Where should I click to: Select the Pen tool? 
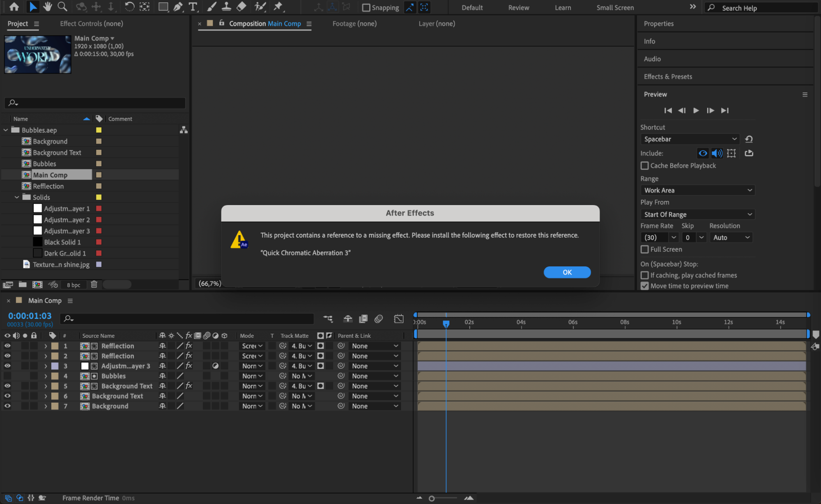[178, 7]
